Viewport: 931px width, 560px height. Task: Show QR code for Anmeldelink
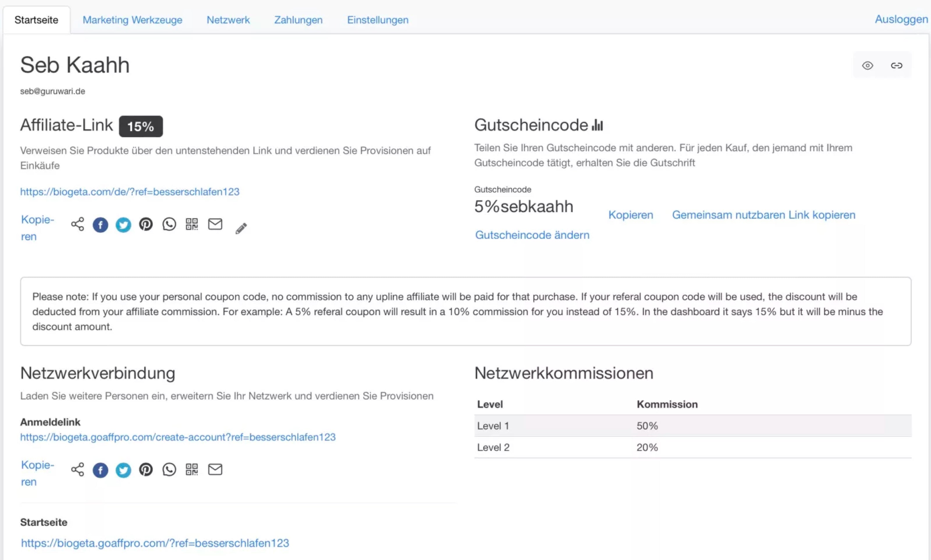pos(192,470)
